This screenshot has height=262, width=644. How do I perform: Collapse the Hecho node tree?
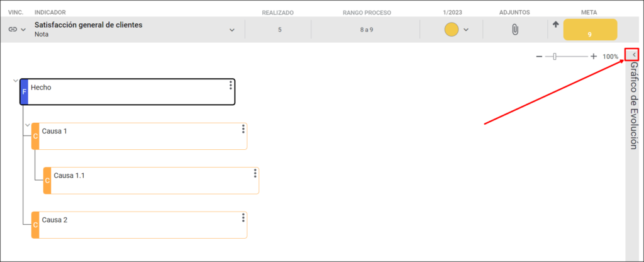coord(16,81)
